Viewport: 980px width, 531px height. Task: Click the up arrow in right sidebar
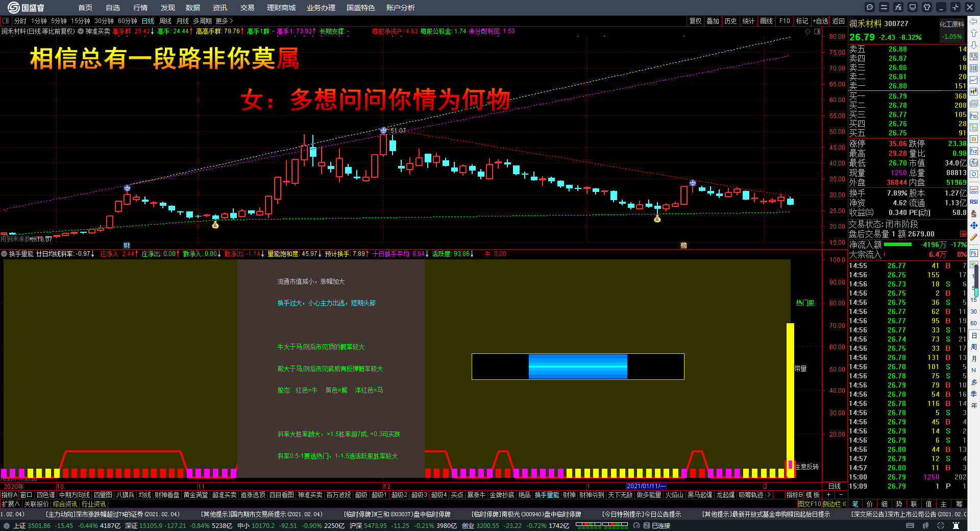coord(974,33)
